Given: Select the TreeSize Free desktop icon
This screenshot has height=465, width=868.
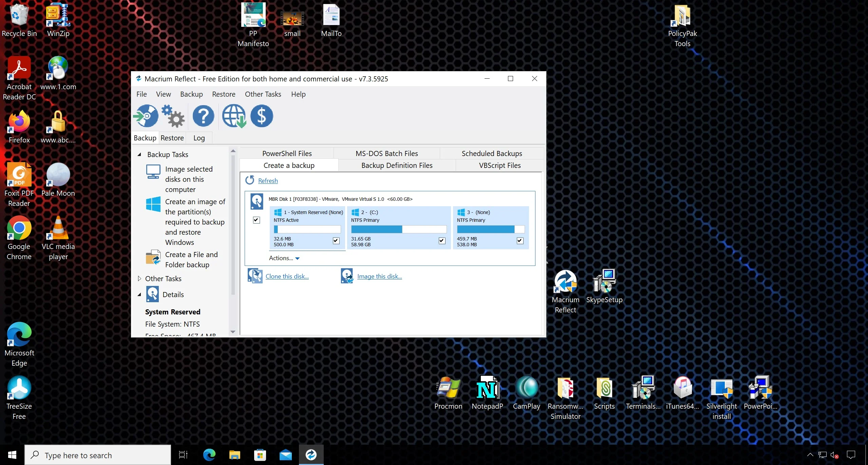Looking at the screenshot, I should (19, 398).
